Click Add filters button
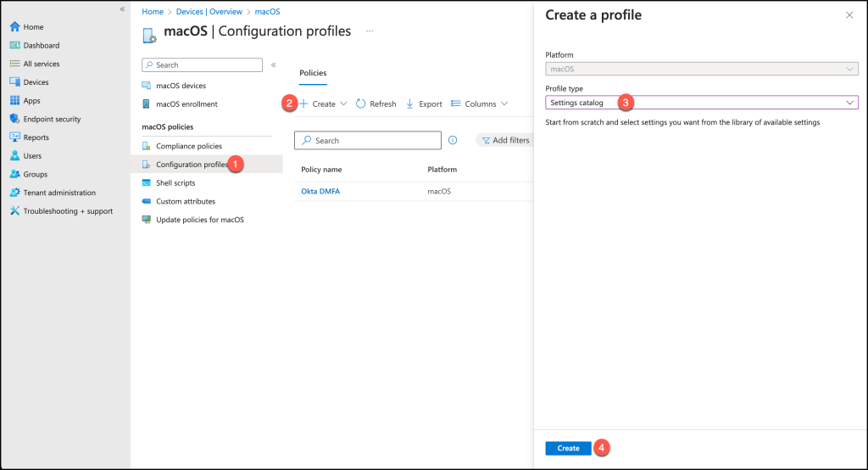 pos(505,140)
